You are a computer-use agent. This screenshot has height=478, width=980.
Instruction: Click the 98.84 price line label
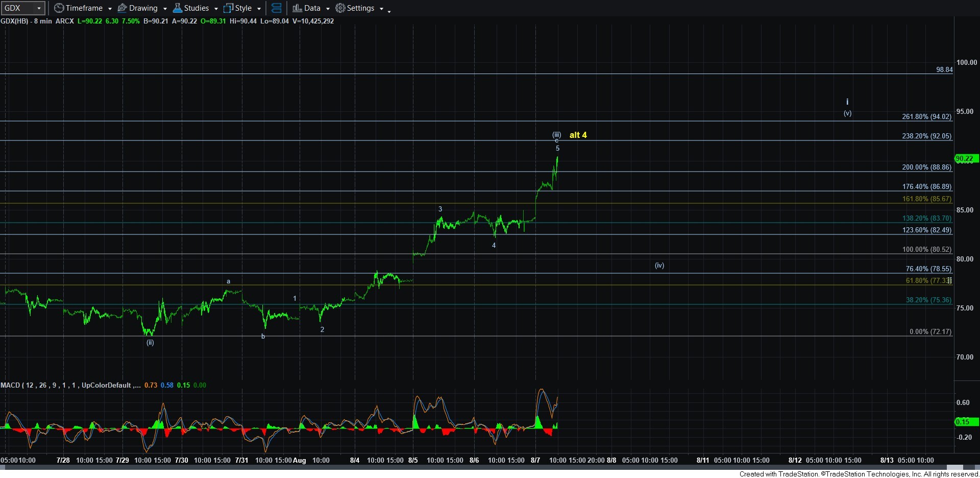[x=944, y=69]
